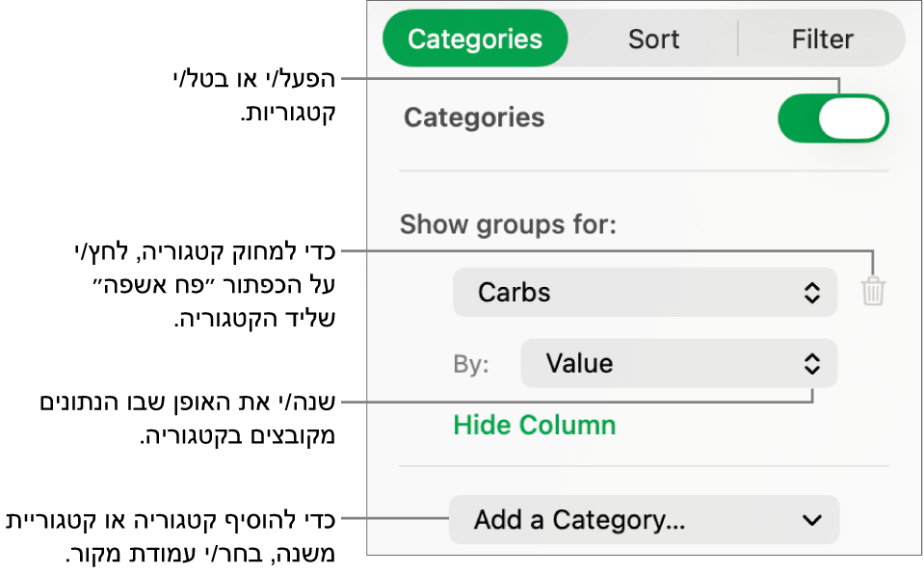Click the divider between Sort and Filter

coord(738,39)
